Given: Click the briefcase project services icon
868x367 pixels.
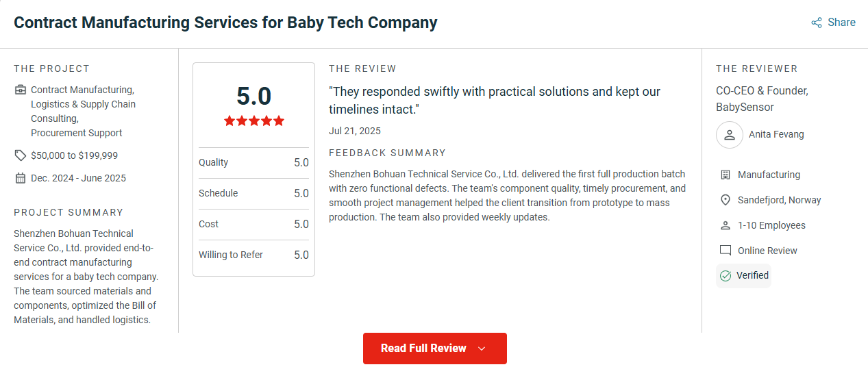Looking at the screenshot, I should click(x=20, y=90).
